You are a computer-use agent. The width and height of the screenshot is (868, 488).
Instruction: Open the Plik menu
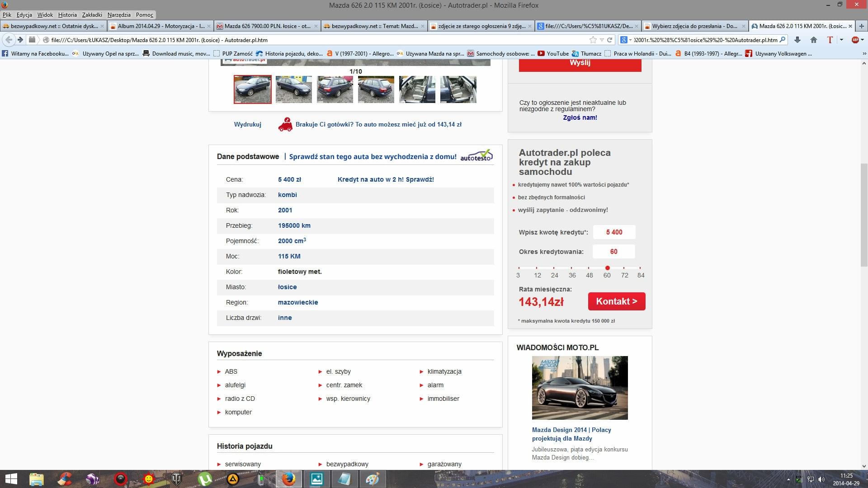pyautogui.click(x=7, y=14)
